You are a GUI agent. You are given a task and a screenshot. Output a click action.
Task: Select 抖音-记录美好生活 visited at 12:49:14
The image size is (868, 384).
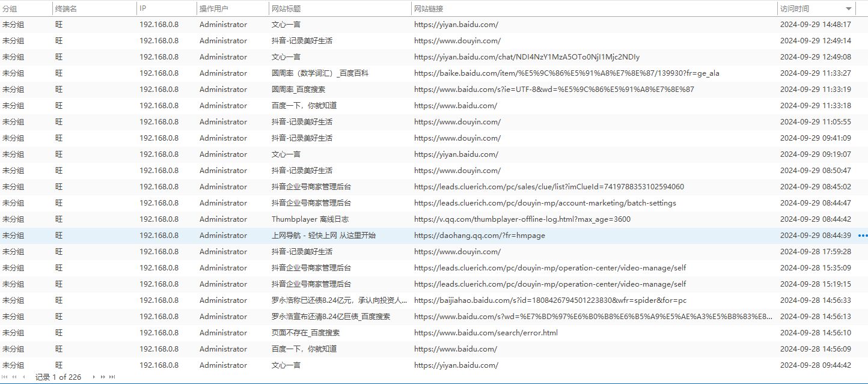pyautogui.click(x=302, y=41)
